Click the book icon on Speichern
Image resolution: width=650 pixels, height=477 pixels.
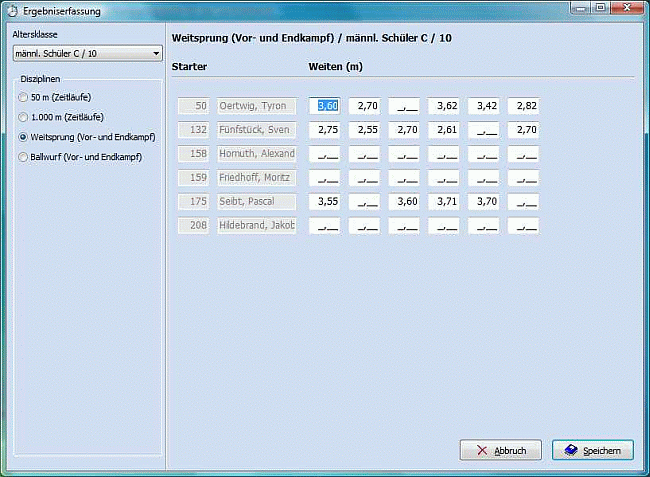pos(569,451)
